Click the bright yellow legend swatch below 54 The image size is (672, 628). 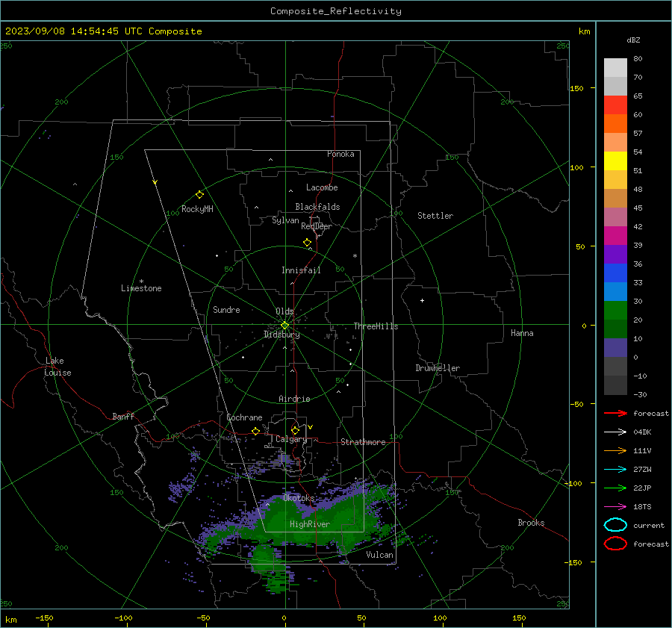(x=615, y=161)
